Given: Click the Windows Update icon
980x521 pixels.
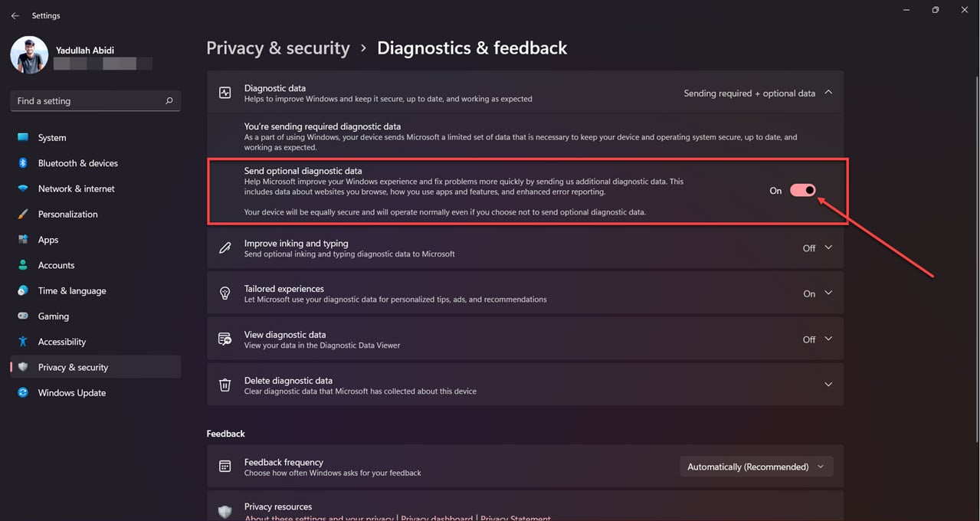Looking at the screenshot, I should (x=24, y=392).
